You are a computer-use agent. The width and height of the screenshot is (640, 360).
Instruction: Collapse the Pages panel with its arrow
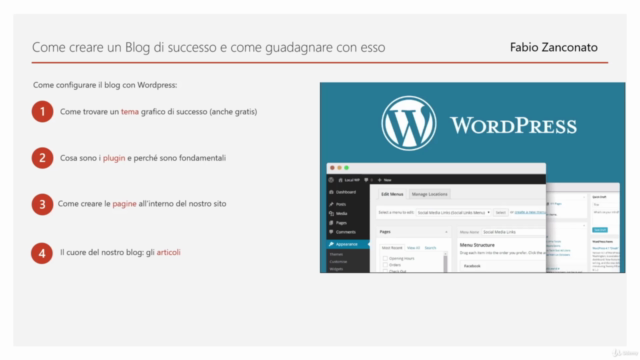click(446, 232)
